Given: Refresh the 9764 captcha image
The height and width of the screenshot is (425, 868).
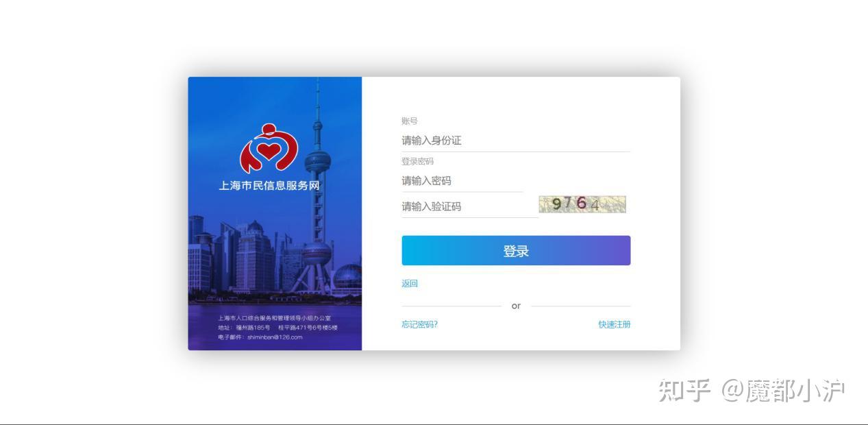Looking at the screenshot, I should 582,204.
